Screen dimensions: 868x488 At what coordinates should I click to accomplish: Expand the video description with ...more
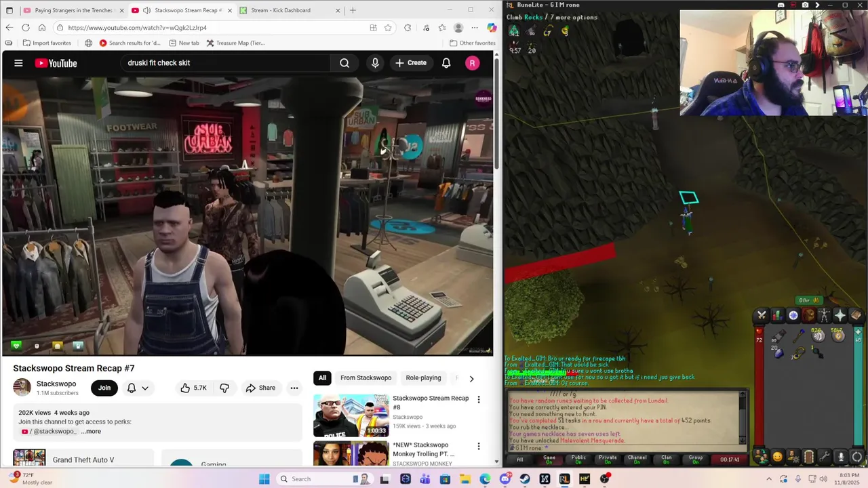[91, 431]
